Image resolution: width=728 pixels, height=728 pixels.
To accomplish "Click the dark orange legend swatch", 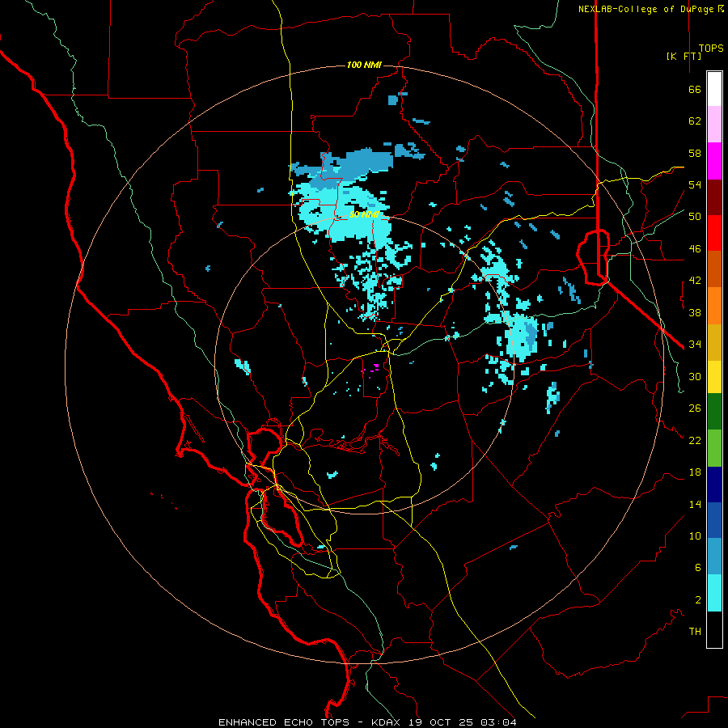I will (714, 269).
